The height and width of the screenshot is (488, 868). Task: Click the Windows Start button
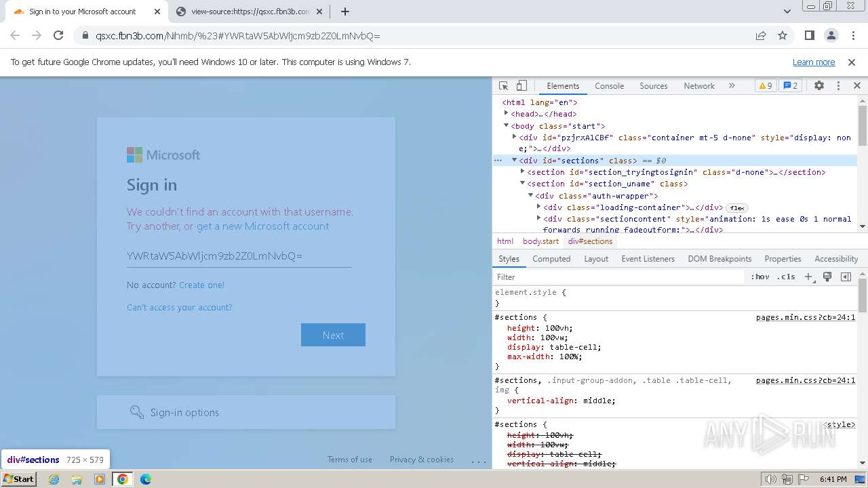18,479
